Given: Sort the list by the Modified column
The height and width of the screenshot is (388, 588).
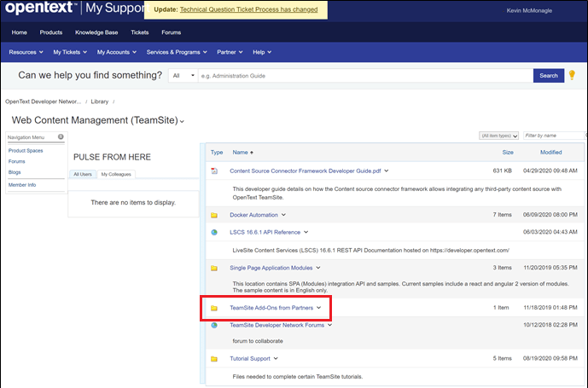Looking at the screenshot, I should pos(550,152).
